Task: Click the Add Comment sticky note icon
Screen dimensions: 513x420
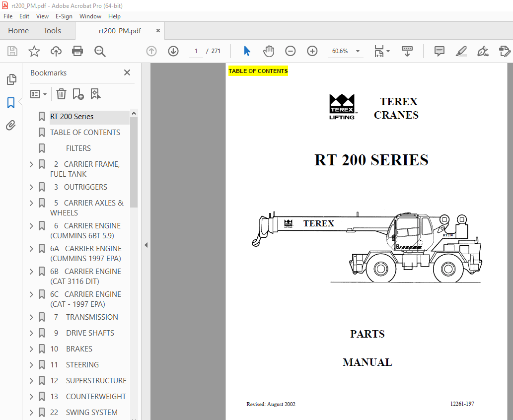Action: [x=439, y=51]
